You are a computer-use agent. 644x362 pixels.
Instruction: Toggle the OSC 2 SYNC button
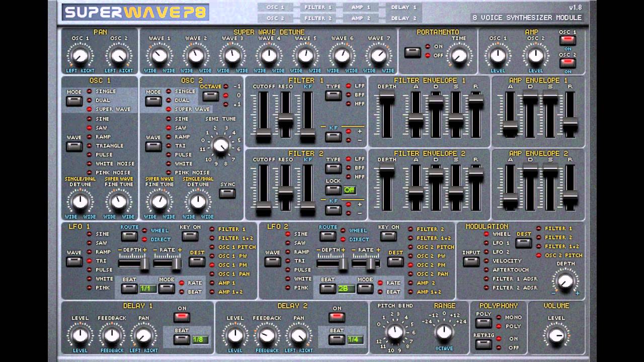pos(227,193)
